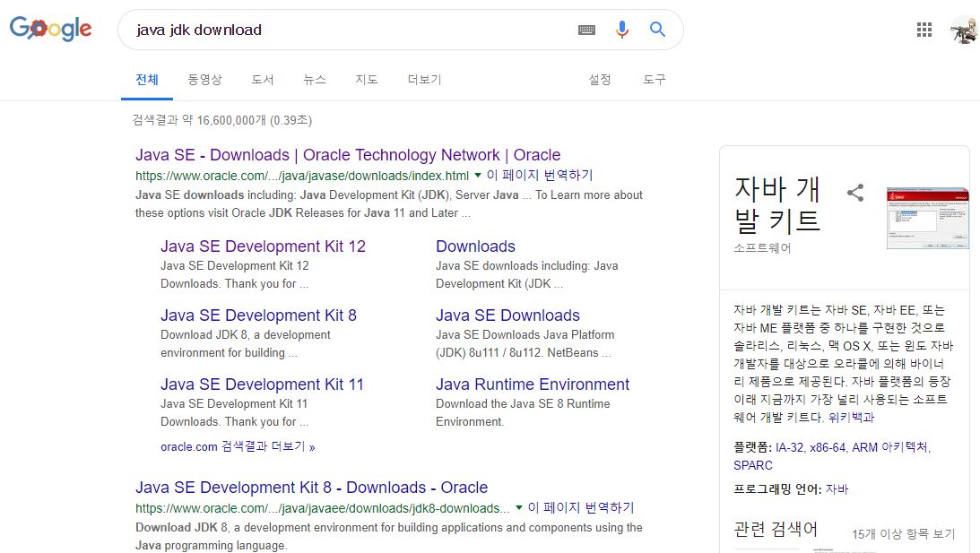The image size is (980, 553).
Task: Open 설정 search settings
Action: point(599,80)
